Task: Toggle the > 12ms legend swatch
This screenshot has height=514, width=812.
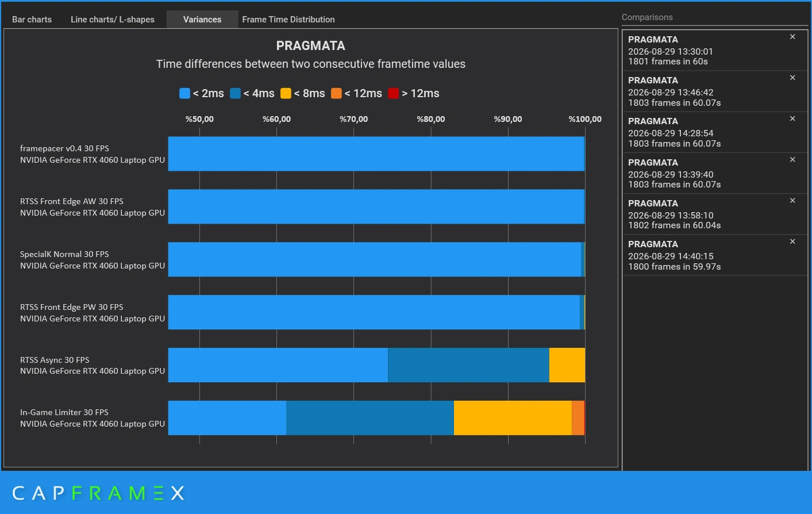Action: [x=394, y=93]
